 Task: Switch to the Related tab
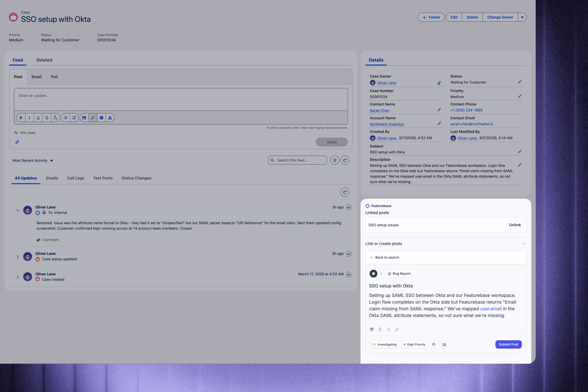(44, 60)
